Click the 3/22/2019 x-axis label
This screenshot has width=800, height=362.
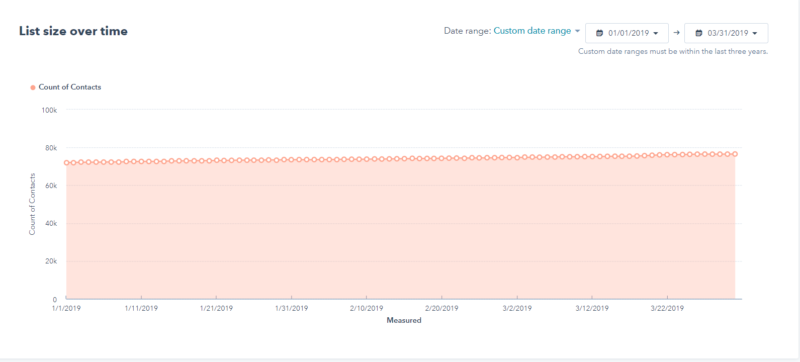(667, 308)
